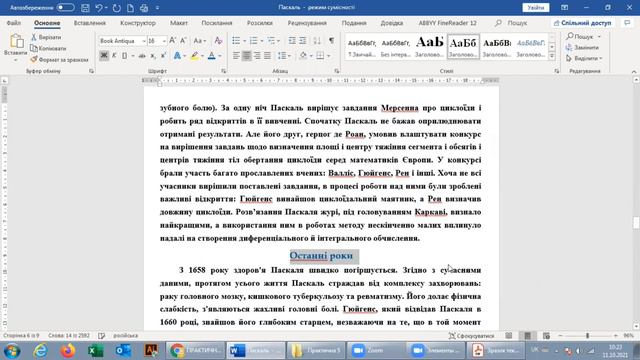The height and width of the screenshot is (360, 640).
Task: Toggle subscript formatting
Action: coord(153,56)
